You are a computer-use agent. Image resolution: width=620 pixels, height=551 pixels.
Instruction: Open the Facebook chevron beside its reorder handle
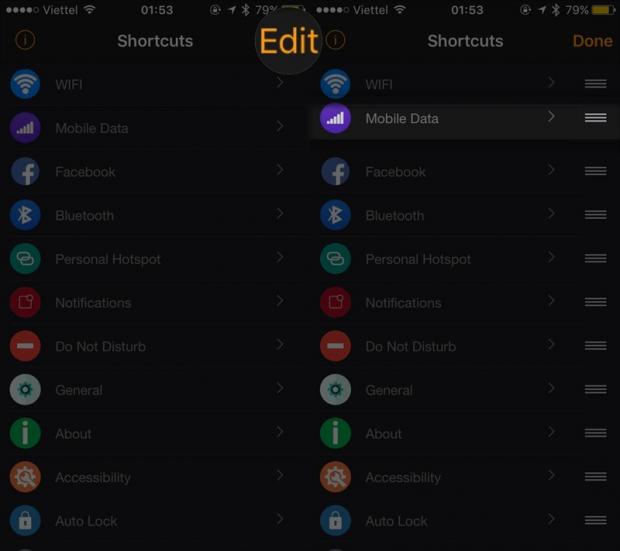pos(551,170)
